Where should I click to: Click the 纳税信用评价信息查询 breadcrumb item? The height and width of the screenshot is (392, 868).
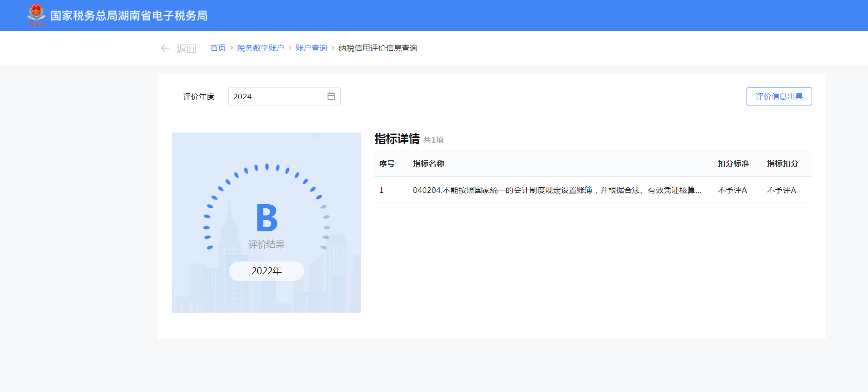click(x=378, y=48)
